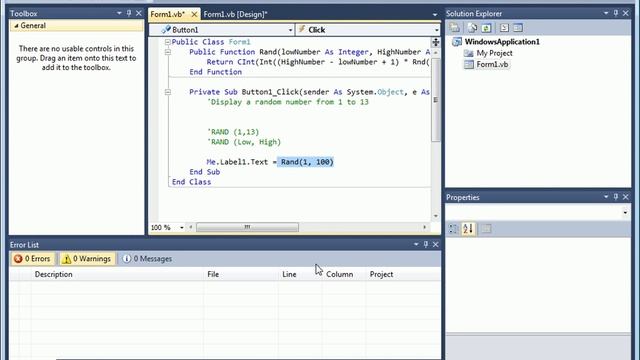Click View Code icon in Solution Explorer toolbar
The height and width of the screenshot is (360, 640).
[504, 28]
